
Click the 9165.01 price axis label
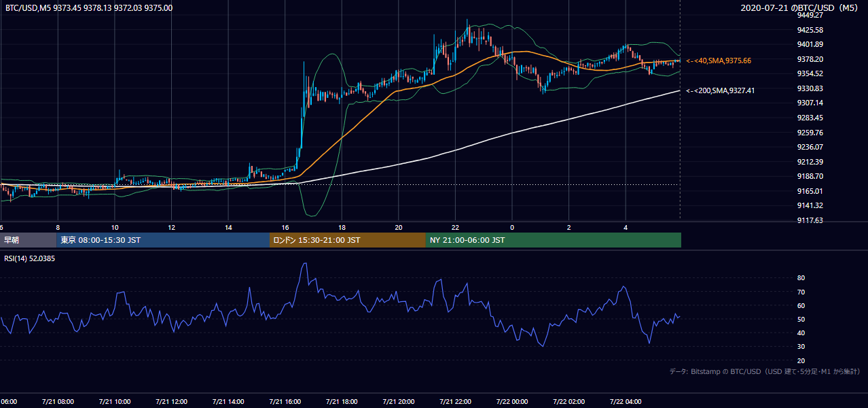pyautogui.click(x=810, y=191)
